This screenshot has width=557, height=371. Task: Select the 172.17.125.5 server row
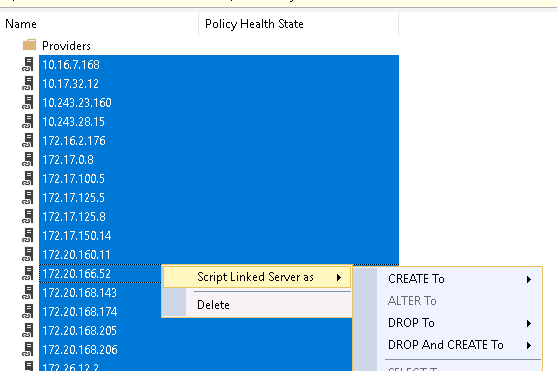coord(219,198)
